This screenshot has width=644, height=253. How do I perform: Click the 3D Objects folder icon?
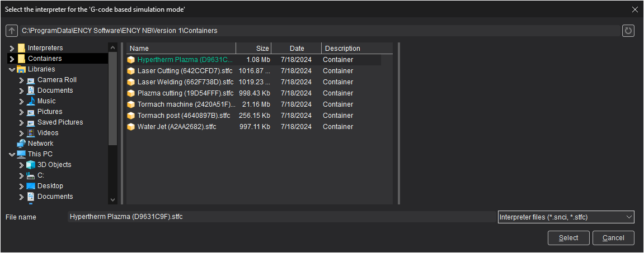(x=31, y=165)
